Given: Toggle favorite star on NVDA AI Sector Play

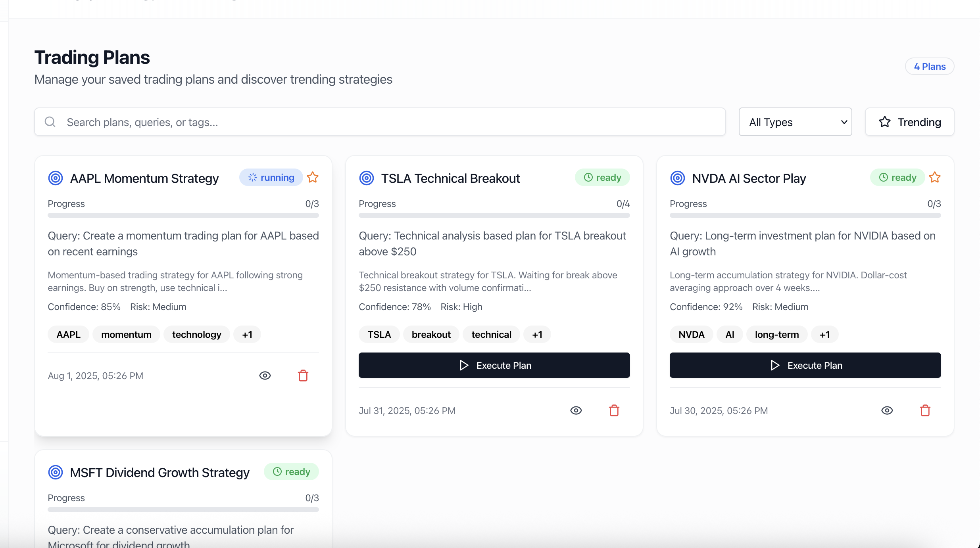Looking at the screenshot, I should tap(935, 177).
